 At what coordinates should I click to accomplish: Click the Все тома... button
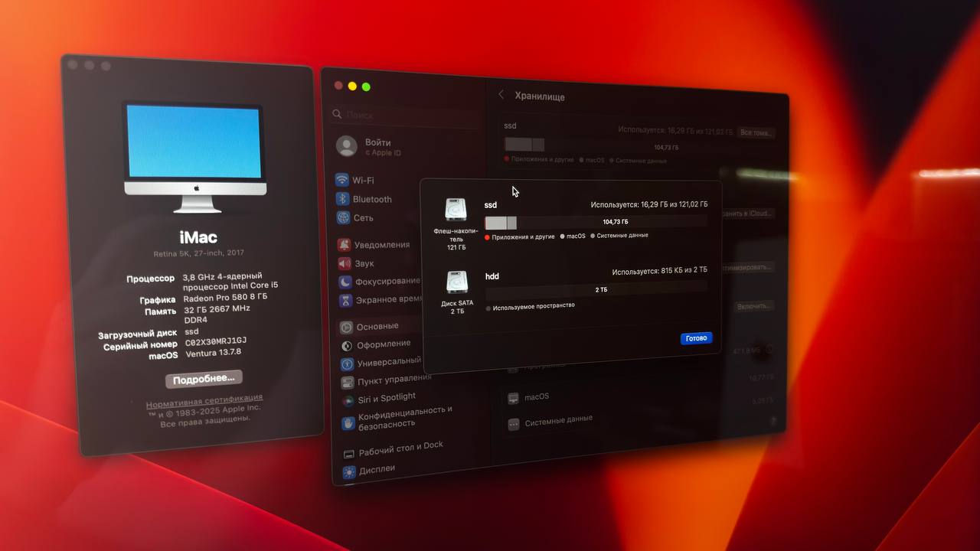tap(756, 133)
